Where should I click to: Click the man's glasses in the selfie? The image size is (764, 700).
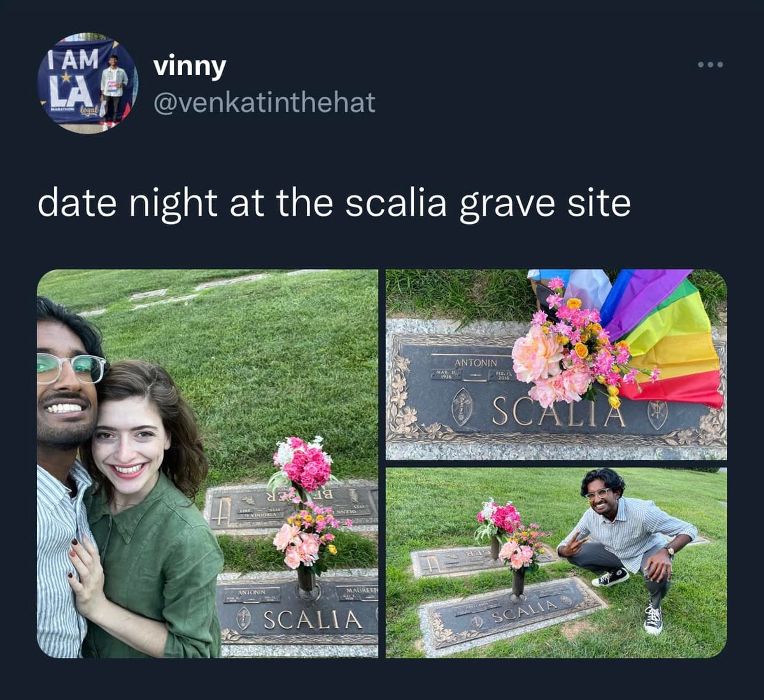70,369
